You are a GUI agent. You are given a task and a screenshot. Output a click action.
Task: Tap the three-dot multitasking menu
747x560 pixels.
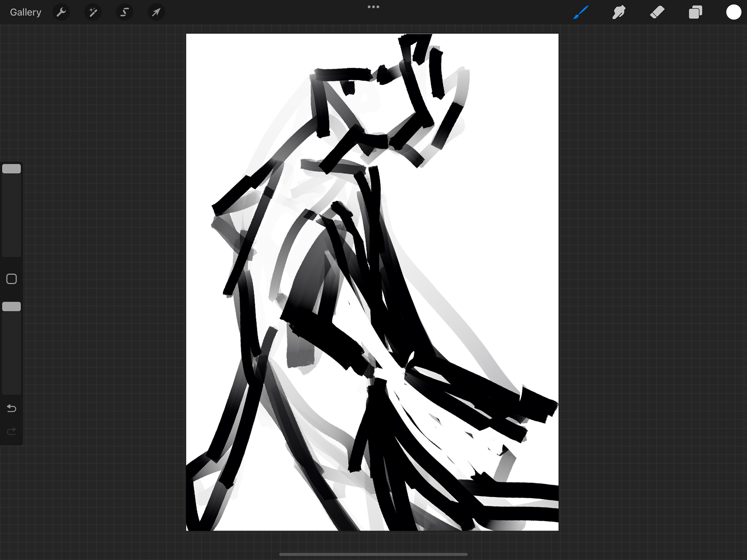pos(373,7)
